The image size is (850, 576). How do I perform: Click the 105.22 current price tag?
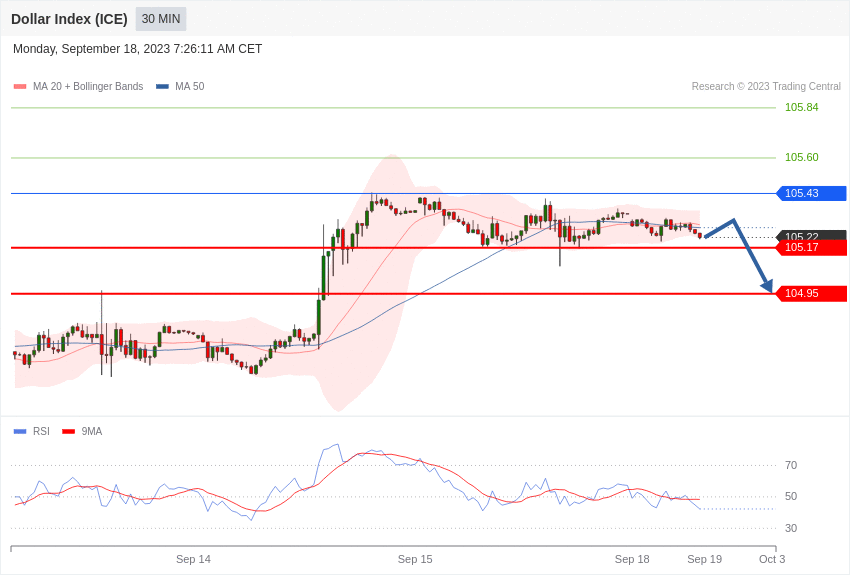pyautogui.click(x=811, y=236)
